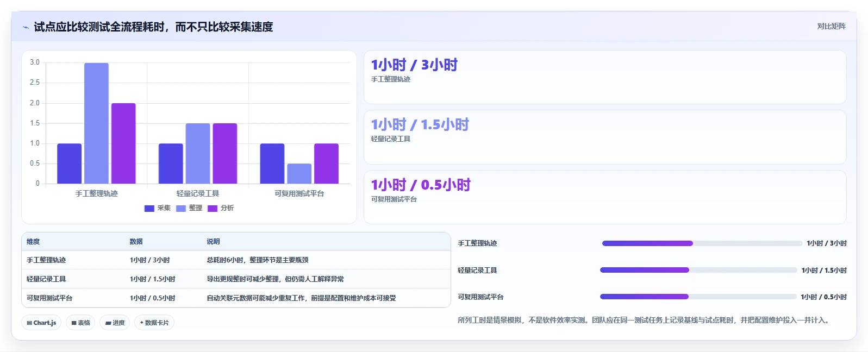Click the 整理 bar for 轻量记录工具
The image size is (868, 352).
[198, 153]
